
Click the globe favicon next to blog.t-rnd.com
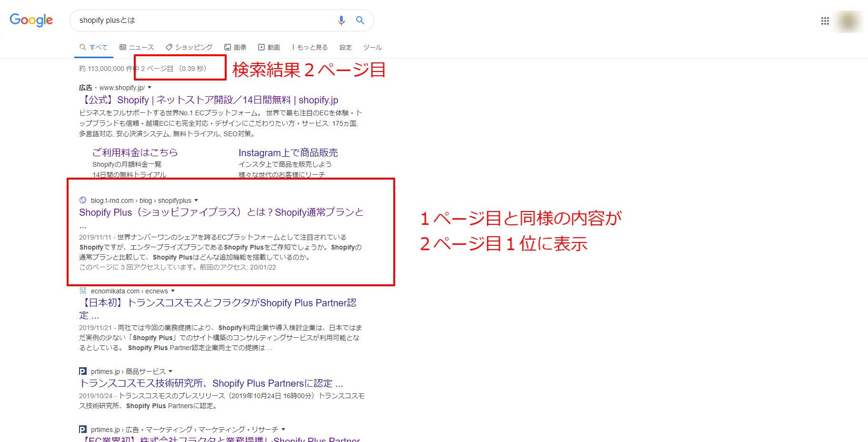tap(83, 201)
